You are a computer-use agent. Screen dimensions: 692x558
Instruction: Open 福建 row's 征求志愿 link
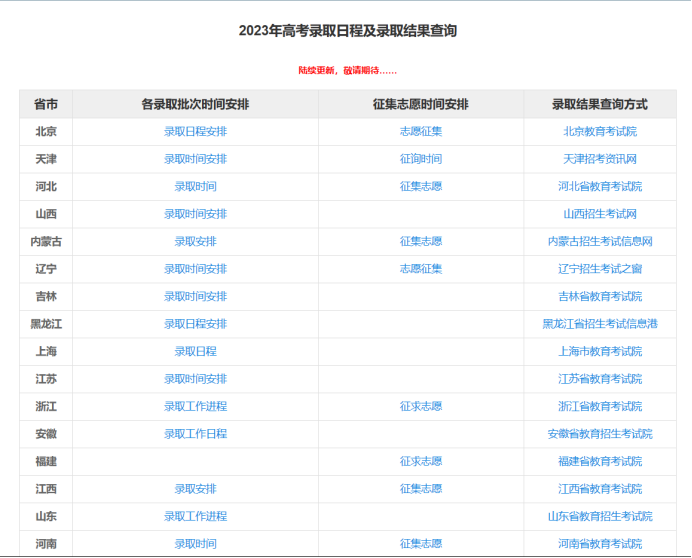[421, 461]
